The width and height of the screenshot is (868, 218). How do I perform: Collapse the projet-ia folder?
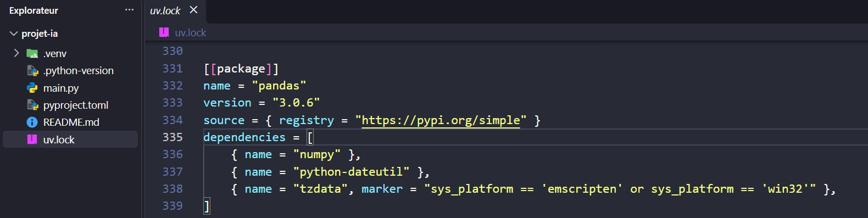(14, 33)
